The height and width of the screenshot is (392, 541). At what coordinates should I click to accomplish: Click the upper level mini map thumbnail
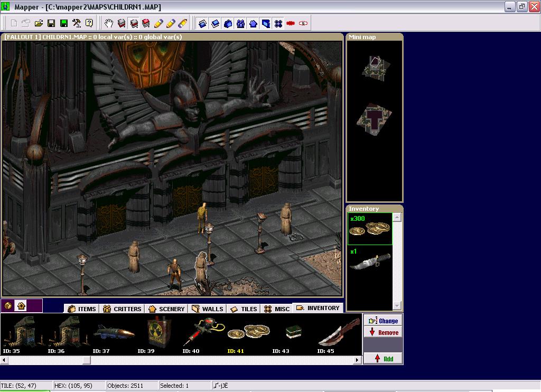point(376,68)
